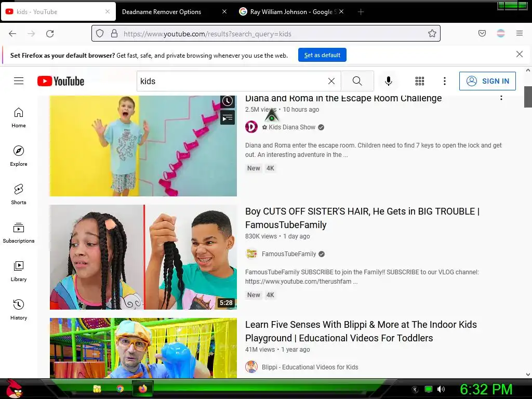The image size is (532, 399).
Task: Open Shorts in the sidebar
Action: [x=19, y=194]
